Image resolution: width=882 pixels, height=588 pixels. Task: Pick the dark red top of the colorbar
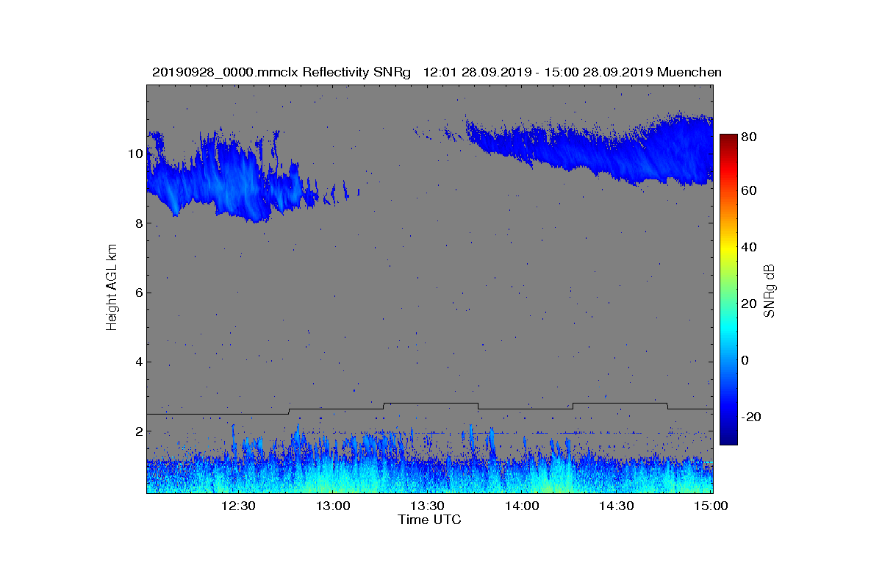728,138
